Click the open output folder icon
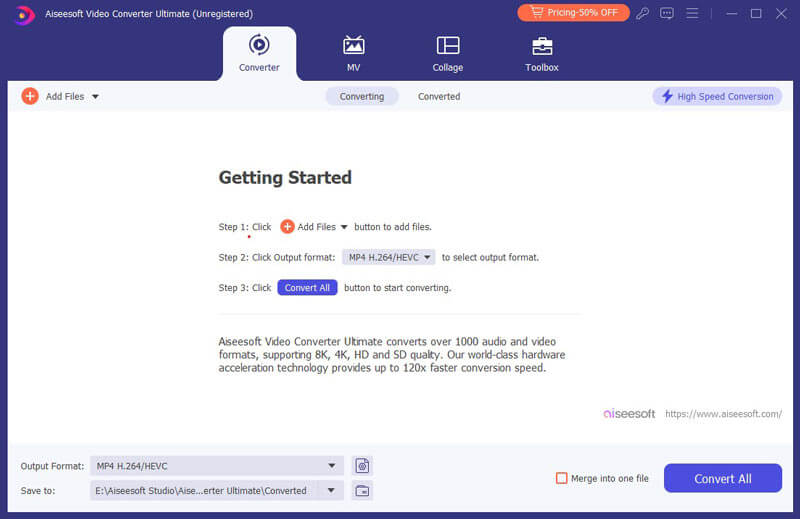 [x=362, y=490]
